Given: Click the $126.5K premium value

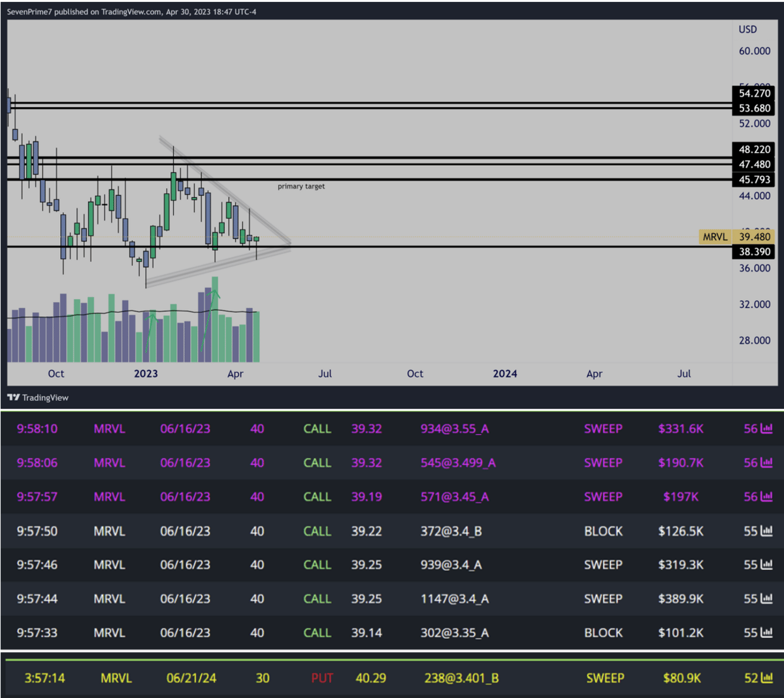Looking at the screenshot, I should (681, 531).
